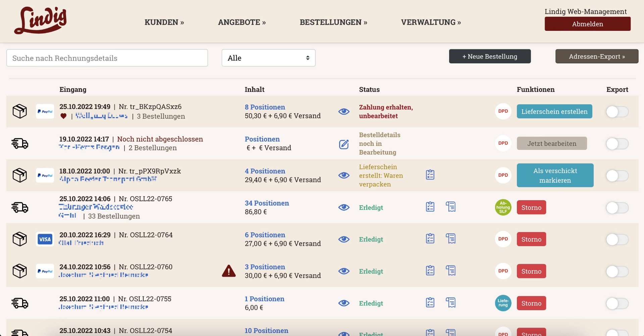This screenshot has width=644, height=336.
Task: Click the Abholung SLF pickup badge
Action: point(503,207)
